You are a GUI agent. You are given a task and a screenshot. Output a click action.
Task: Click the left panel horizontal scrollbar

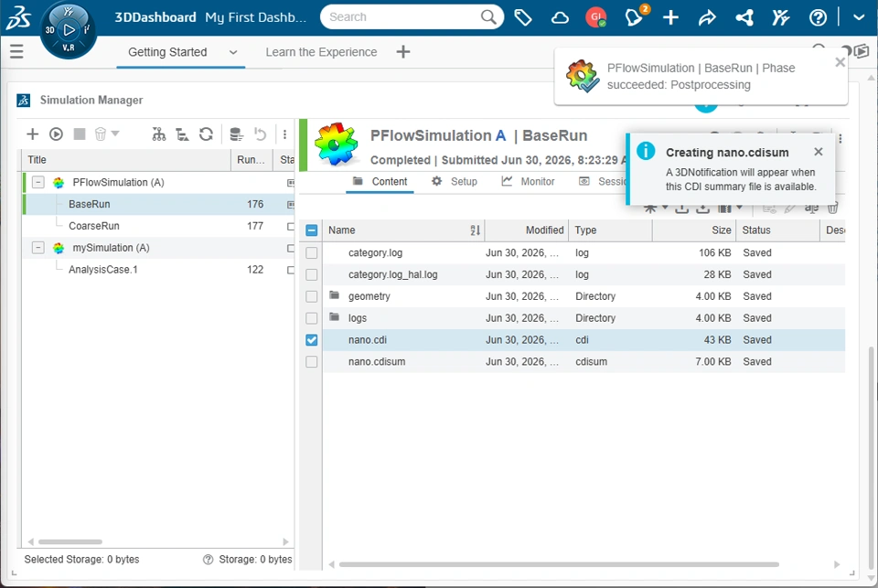click(x=70, y=541)
